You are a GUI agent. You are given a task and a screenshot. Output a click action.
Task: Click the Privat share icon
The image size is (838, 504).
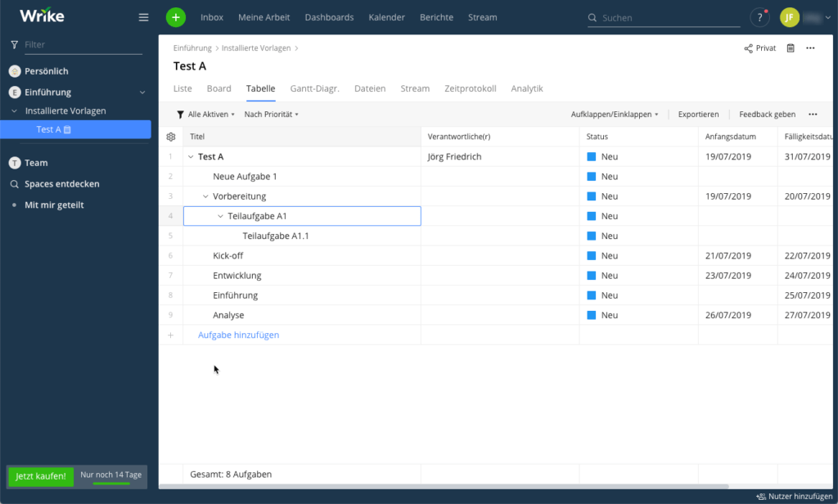tap(748, 48)
